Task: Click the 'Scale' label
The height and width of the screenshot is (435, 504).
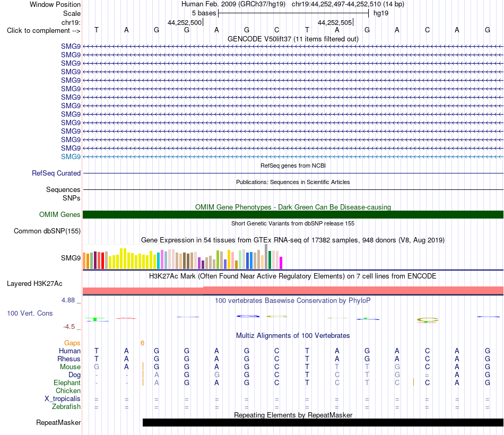Action: tap(72, 13)
